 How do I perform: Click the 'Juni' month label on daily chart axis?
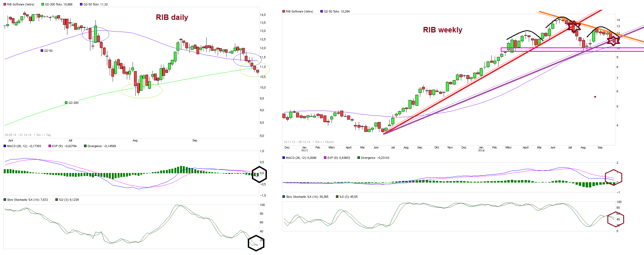11,140
